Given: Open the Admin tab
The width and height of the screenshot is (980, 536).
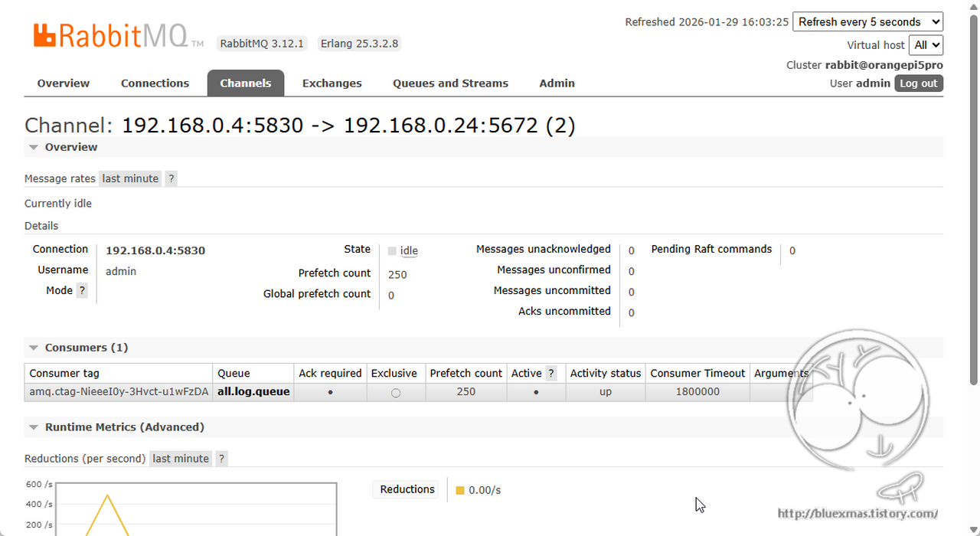Looking at the screenshot, I should (557, 83).
